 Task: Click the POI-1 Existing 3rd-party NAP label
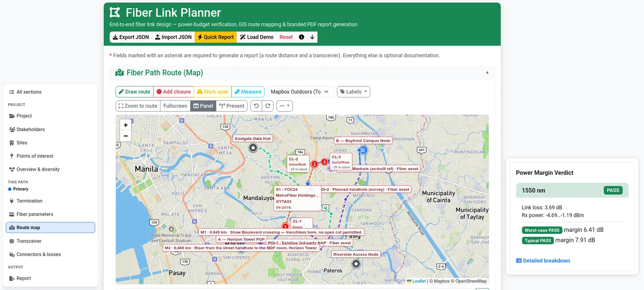click(x=309, y=243)
